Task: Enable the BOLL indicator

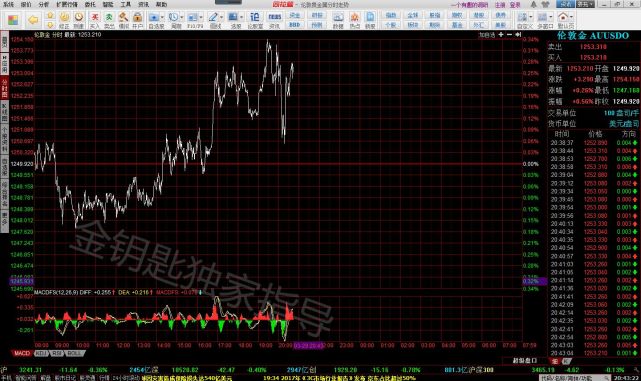Action: tap(74, 353)
